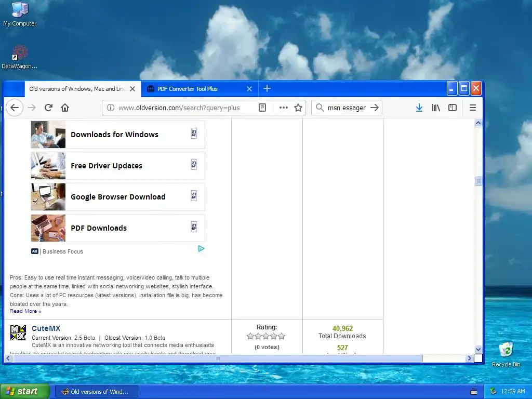Click the msn essager search box
532x399 pixels.
[x=347, y=108]
